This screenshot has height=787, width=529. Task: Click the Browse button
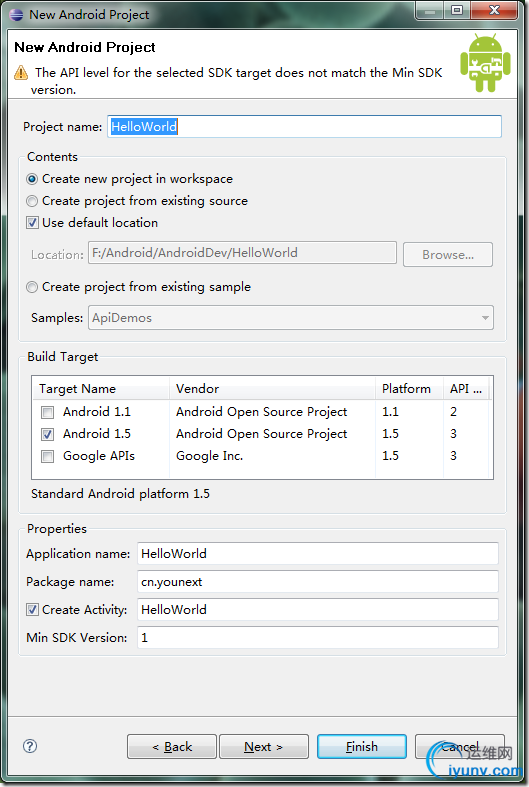click(448, 255)
